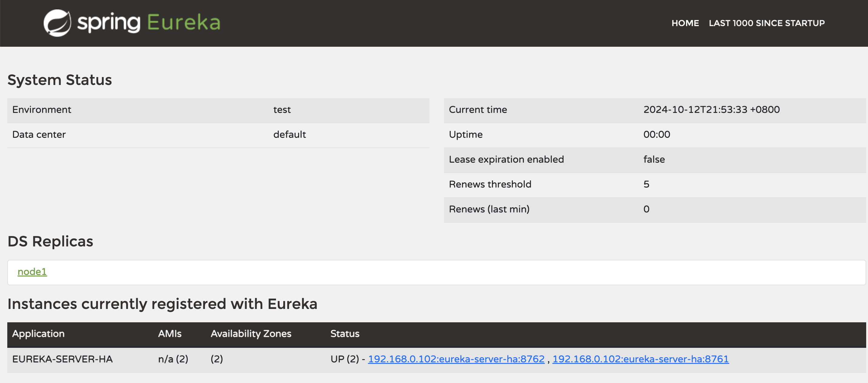Image resolution: width=868 pixels, height=383 pixels.
Task: Open the eureka-server-ha:8762 instance link
Action: [x=456, y=359]
